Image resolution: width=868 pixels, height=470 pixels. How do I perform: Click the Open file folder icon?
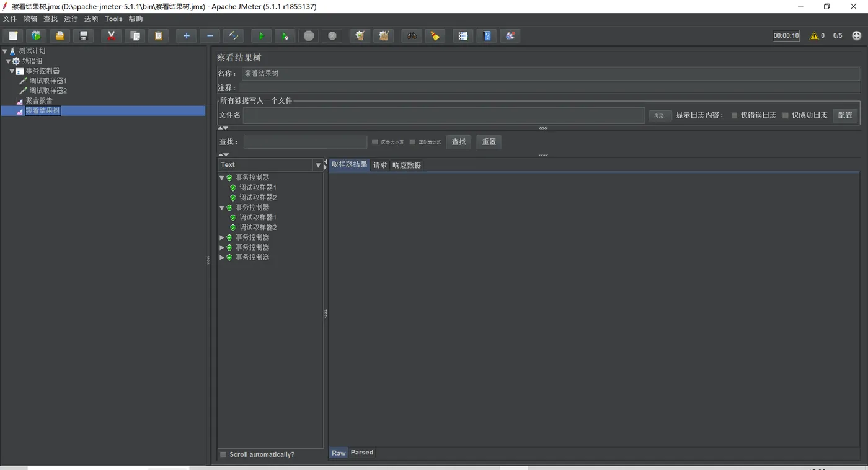[60, 36]
